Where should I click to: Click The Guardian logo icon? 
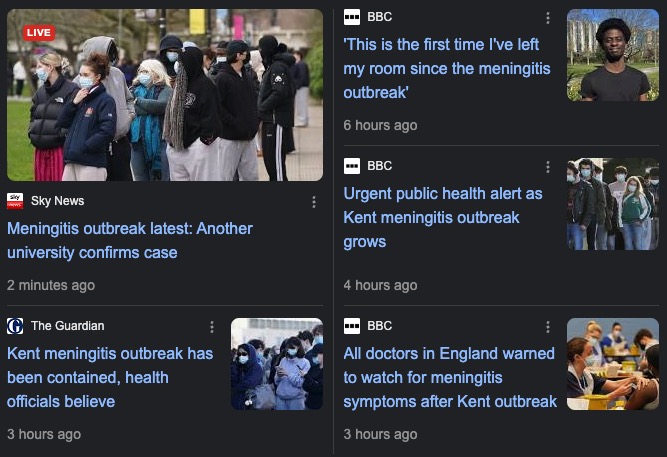click(x=15, y=326)
